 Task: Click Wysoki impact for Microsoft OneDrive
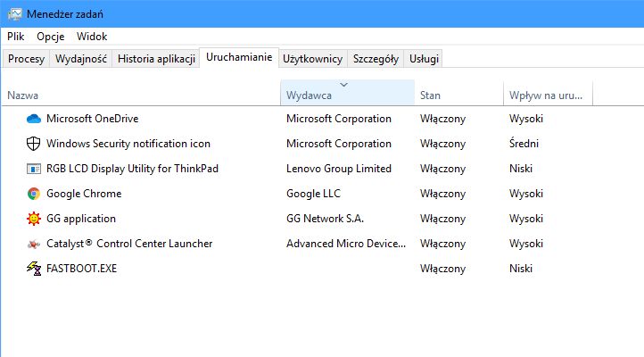pyautogui.click(x=526, y=119)
